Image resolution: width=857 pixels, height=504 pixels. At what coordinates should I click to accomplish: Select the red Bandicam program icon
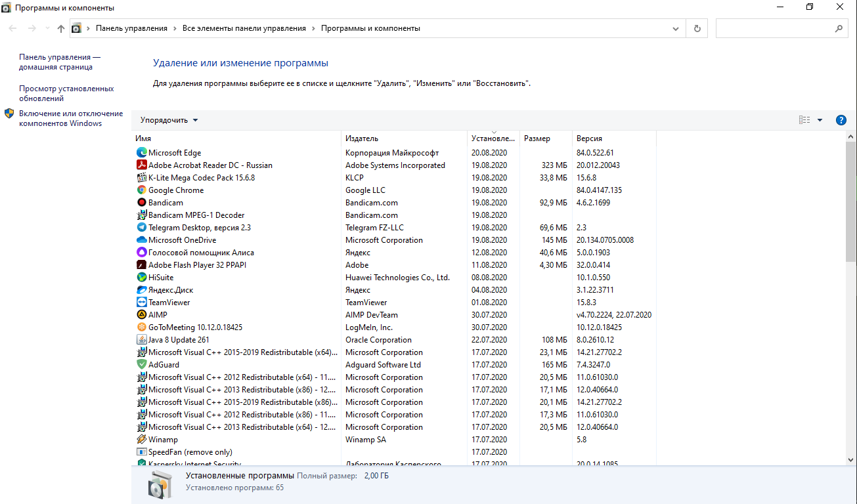click(141, 203)
